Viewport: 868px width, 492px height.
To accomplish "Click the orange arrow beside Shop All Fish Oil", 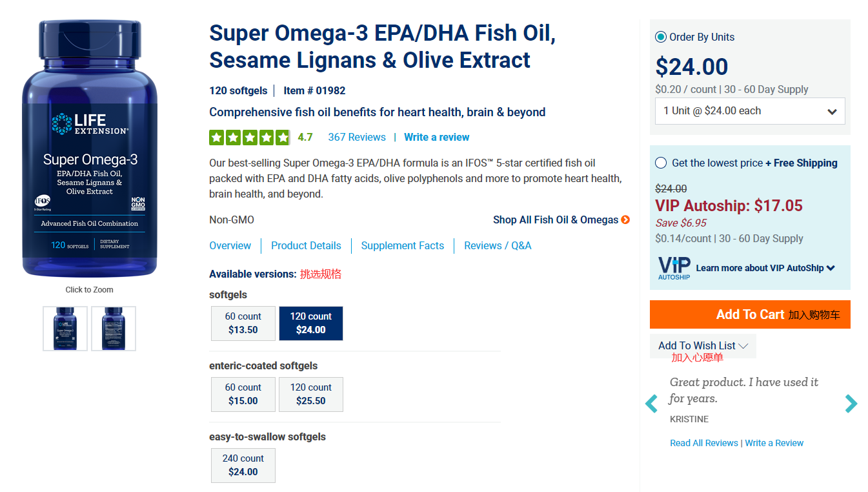I will pos(625,220).
